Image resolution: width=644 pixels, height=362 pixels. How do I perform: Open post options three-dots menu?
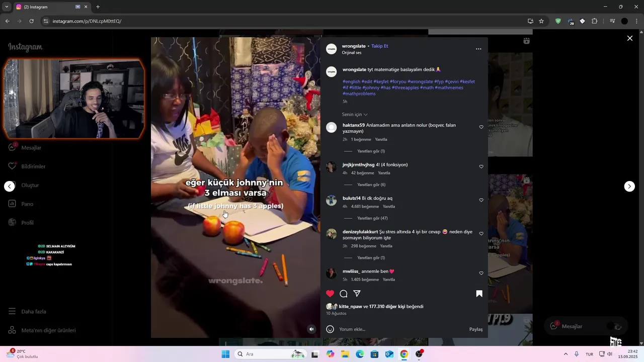pos(478,49)
